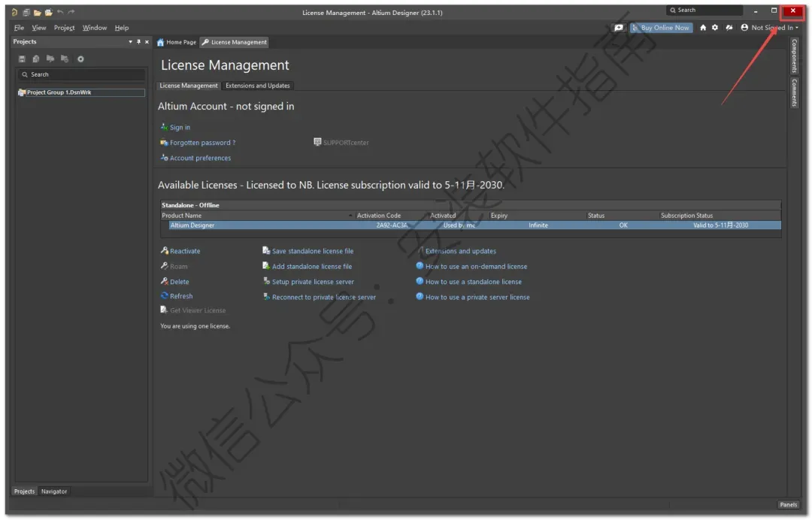Viewport: 812px width, 520px height.
Task: Click the Buy Online Now button
Action: coord(662,27)
